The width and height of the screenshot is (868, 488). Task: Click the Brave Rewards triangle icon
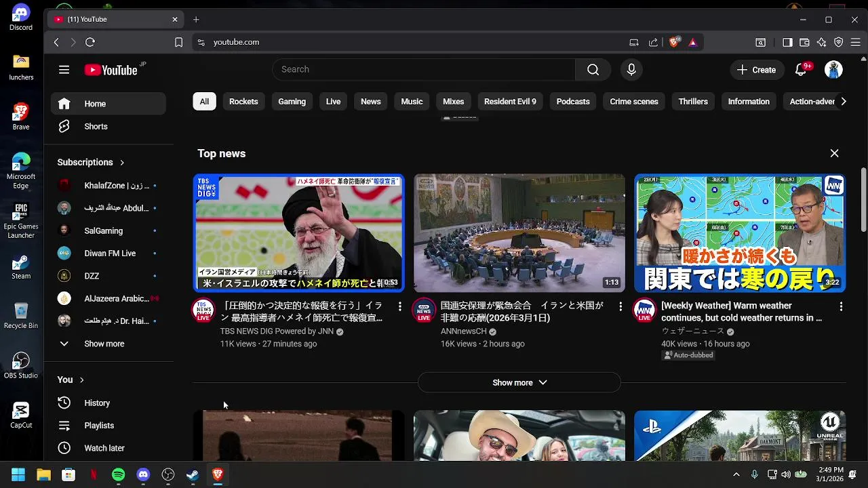point(692,42)
